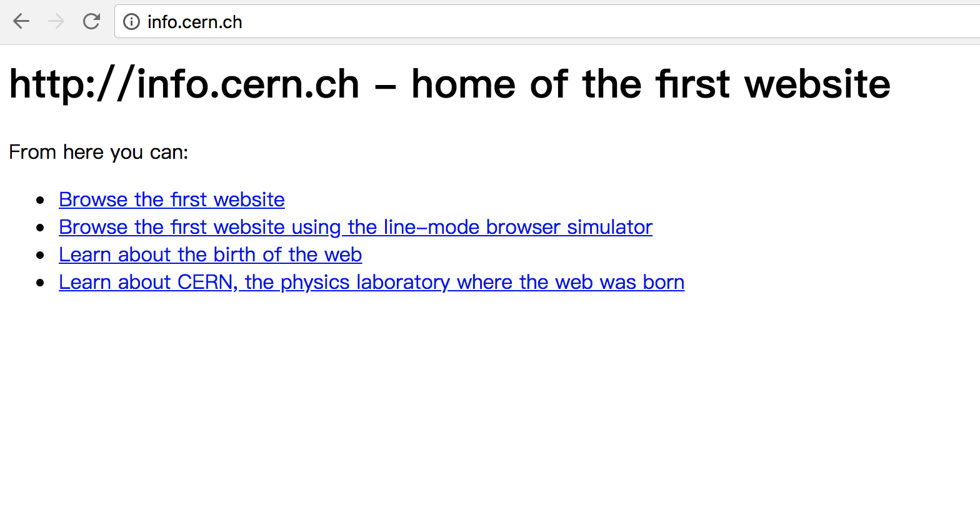Click the "From here you can:" text
The width and height of the screenshot is (980, 529).
(x=98, y=152)
